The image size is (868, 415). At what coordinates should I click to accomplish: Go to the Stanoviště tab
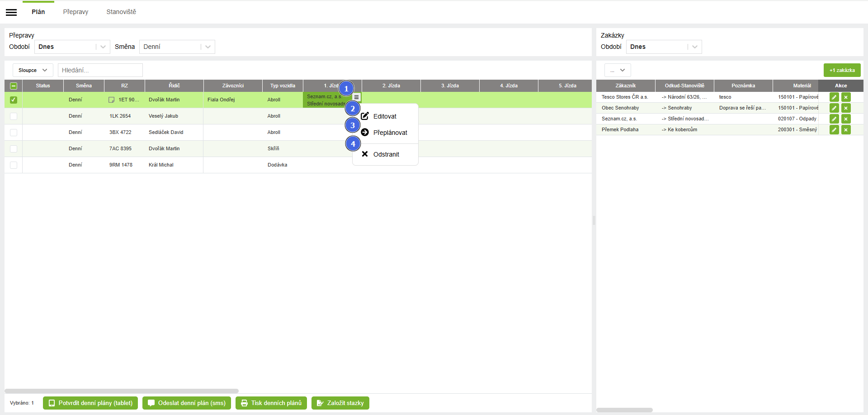(x=121, y=12)
